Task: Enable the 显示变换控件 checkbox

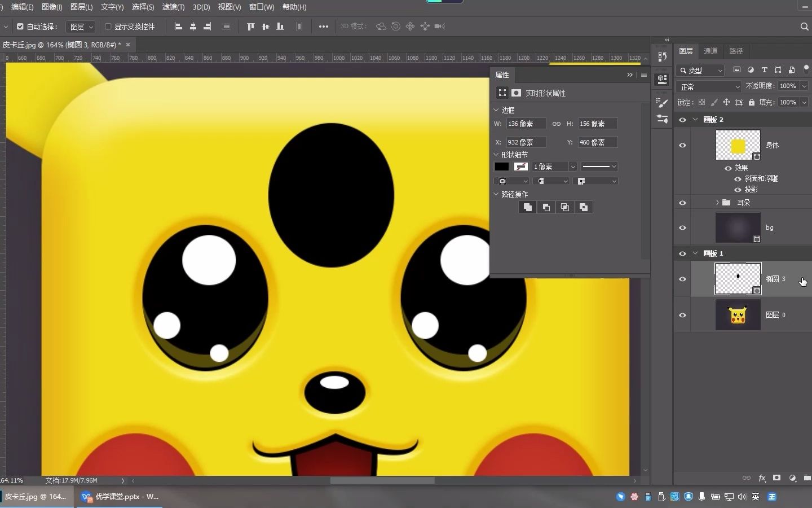Action: [108, 27]
